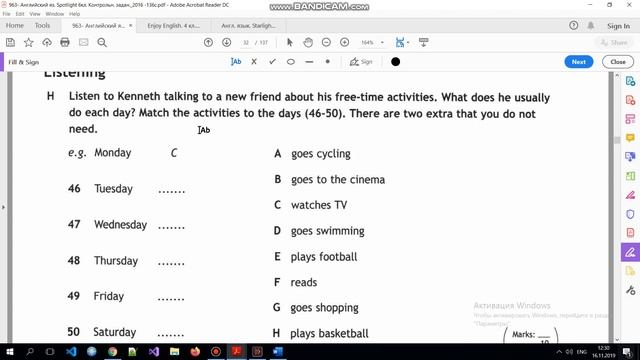Open the File menu

tap(7, 14)
